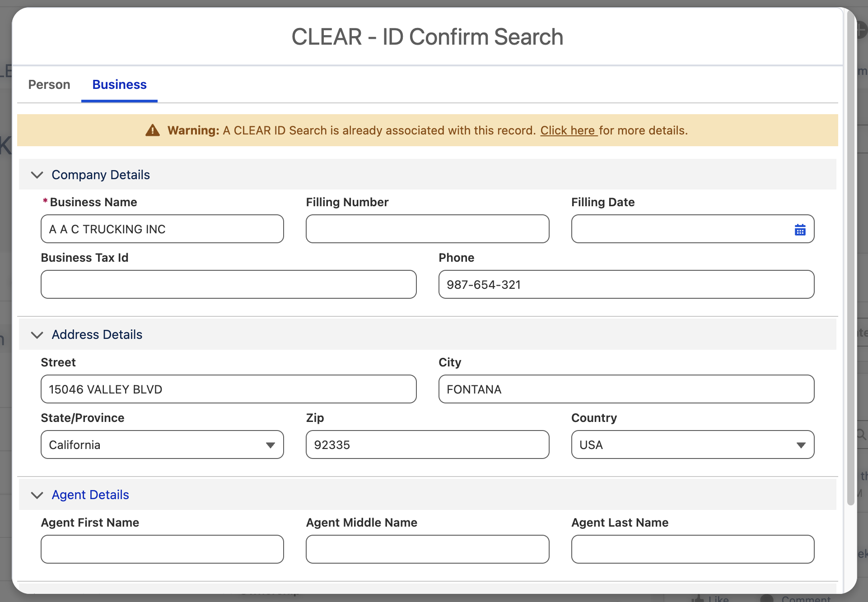The height and width of the screenshot is (602, 868).
Task: Click the 'Business Tax Id' label
Action: 85,258
